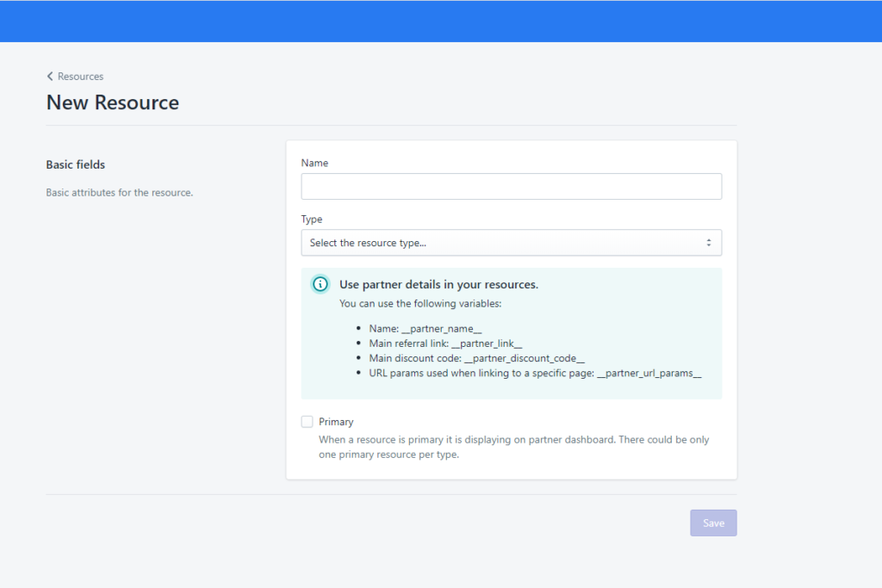Click the Main discount code variable line
The height and width of the screenshot is (588, 882).
click(x=477, y=358)
